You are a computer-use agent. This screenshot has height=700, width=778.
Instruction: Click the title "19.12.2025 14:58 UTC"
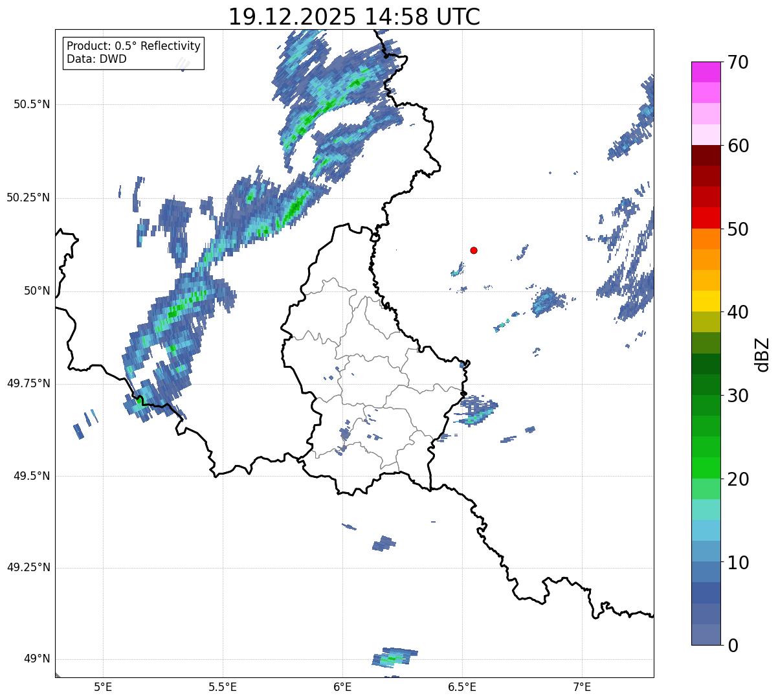coord(354,17)
